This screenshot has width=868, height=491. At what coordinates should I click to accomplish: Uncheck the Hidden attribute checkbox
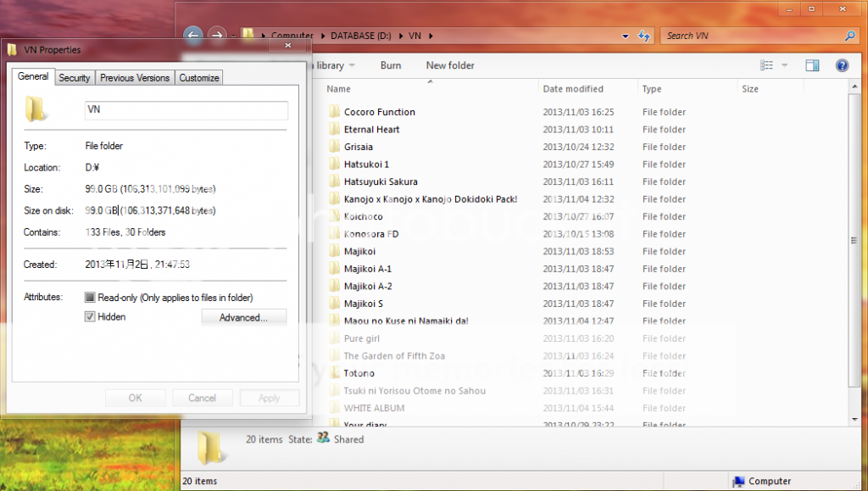coord(90,316)
